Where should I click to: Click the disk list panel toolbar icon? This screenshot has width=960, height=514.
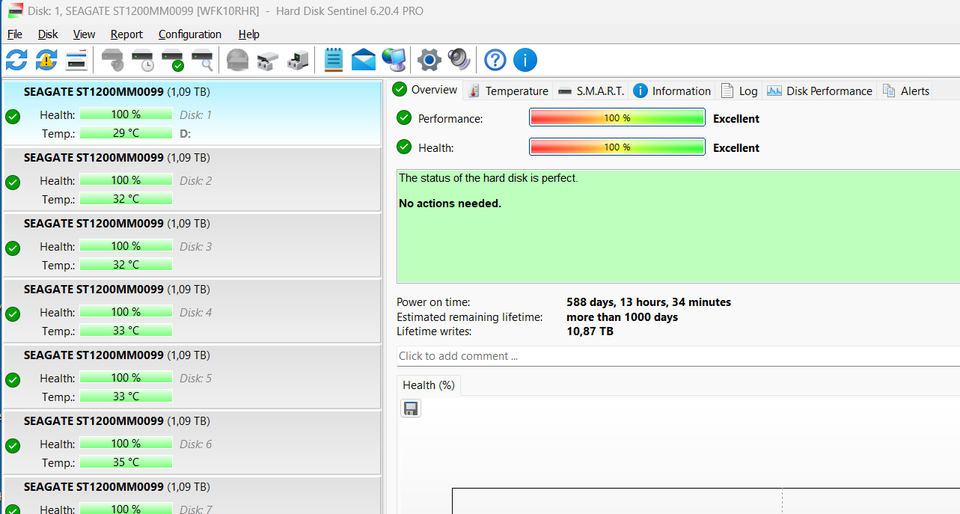tap(77, 60)
